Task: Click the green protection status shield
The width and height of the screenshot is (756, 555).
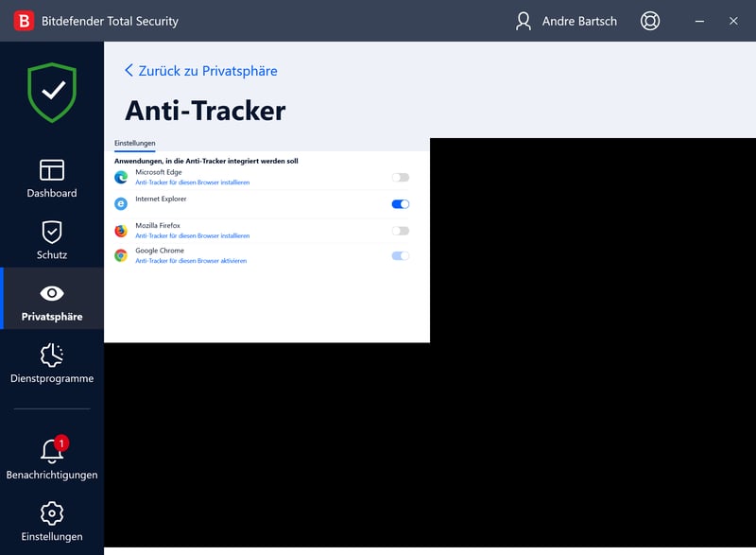Action: [52, 92]
